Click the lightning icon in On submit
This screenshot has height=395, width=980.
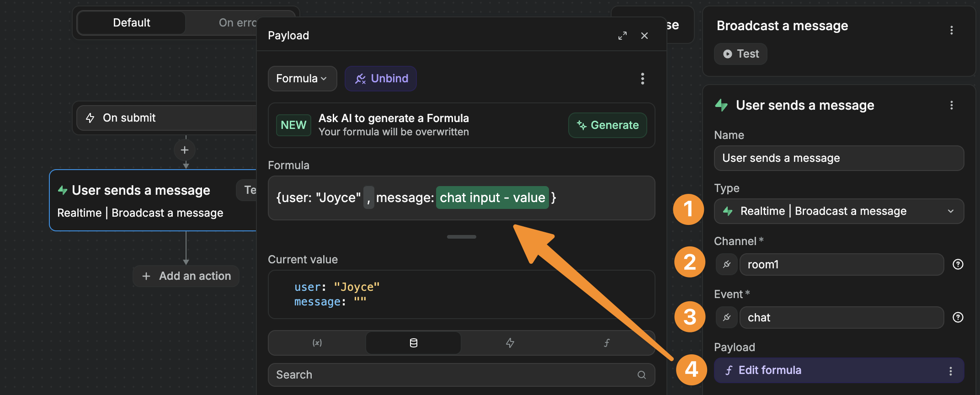pos(90,118)
